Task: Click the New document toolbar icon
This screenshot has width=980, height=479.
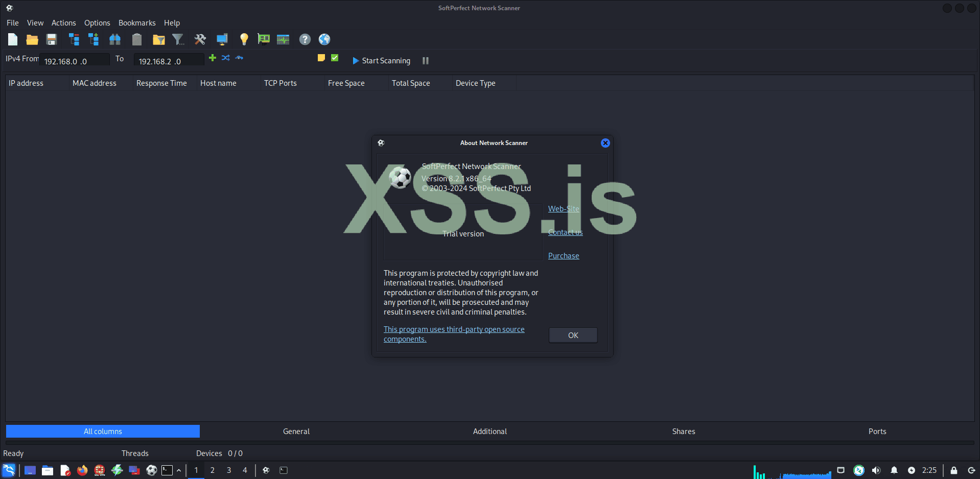Action: pos(13,39)
